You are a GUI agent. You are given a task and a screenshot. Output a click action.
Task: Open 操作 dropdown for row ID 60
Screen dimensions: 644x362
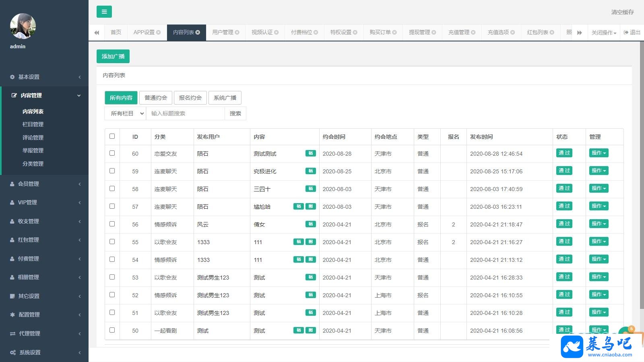[x=599, y=153]
